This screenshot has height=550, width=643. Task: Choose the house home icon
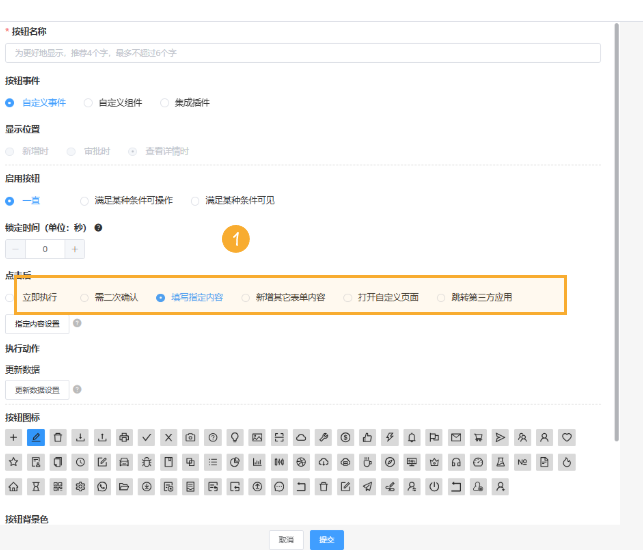[14, 487]
